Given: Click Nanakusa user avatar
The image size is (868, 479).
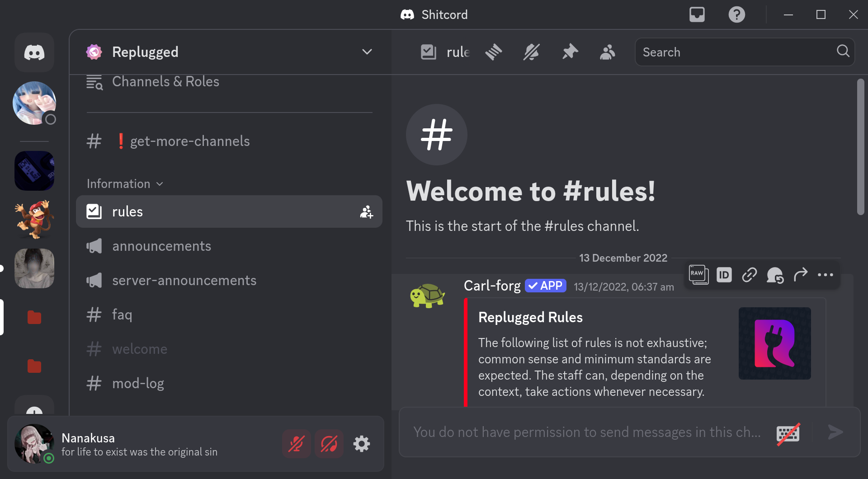Looking at the screenshot, I should [x=34, y=444].
